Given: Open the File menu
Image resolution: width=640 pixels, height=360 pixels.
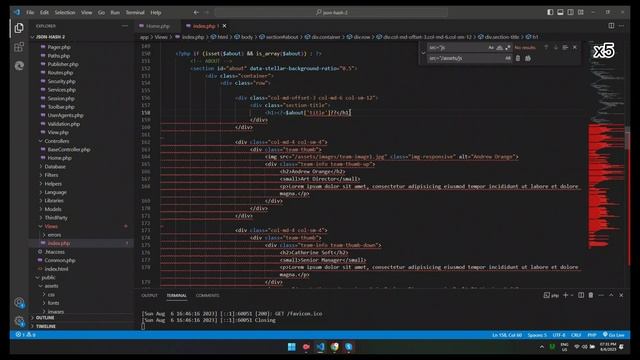Looking at the screenshot, I should pos(30,12).
